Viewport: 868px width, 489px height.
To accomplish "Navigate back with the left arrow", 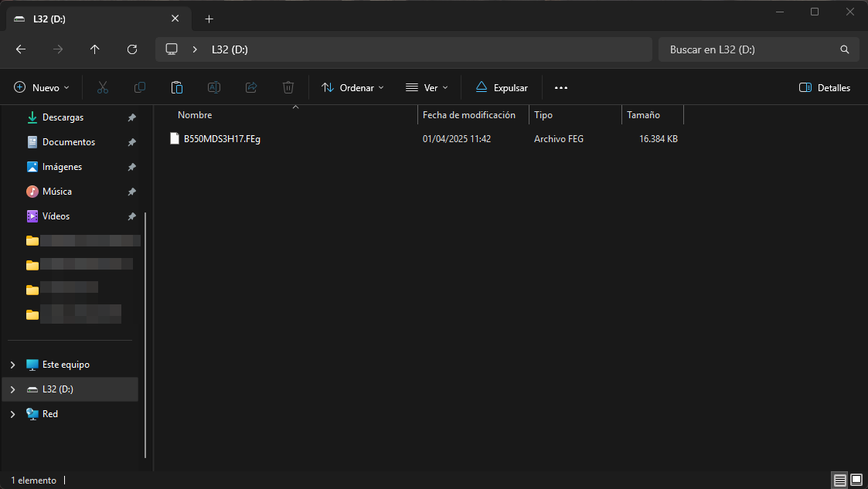I will coord(21,49).
